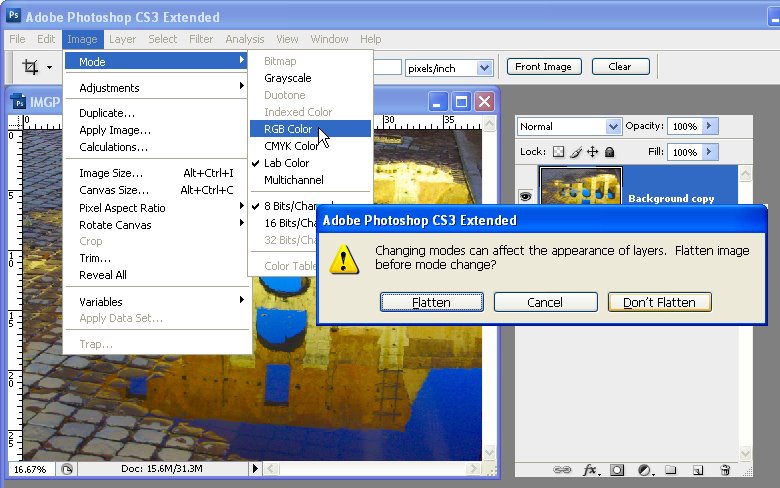Screen dimensions: 780x488
Task: Choose CMYK Color mode
Action: [310, 146]
